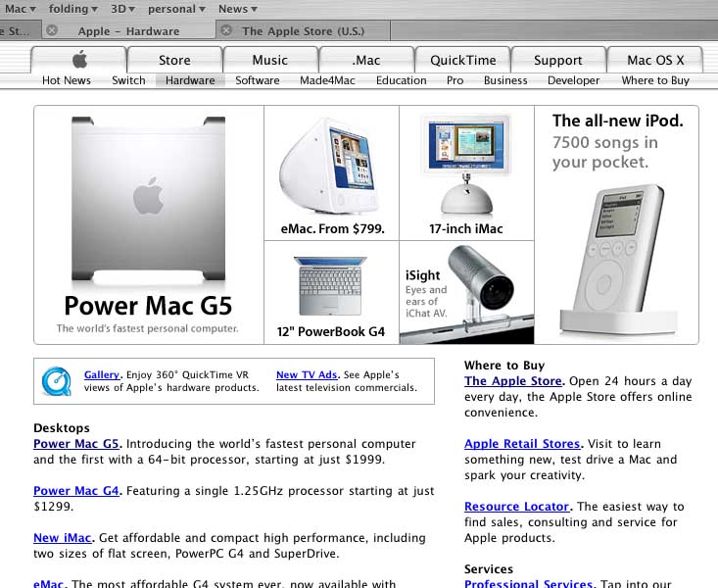Screen dimensions: 718x588
Task: Click 'The world's fastest personal computer.' caption
Action: coord(148,328)
